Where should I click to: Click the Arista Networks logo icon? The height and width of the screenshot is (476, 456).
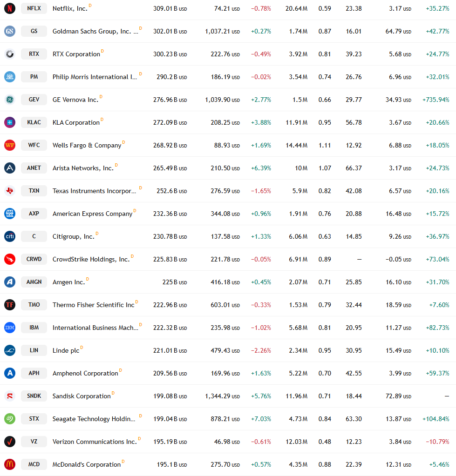click(x=10, y=168)
